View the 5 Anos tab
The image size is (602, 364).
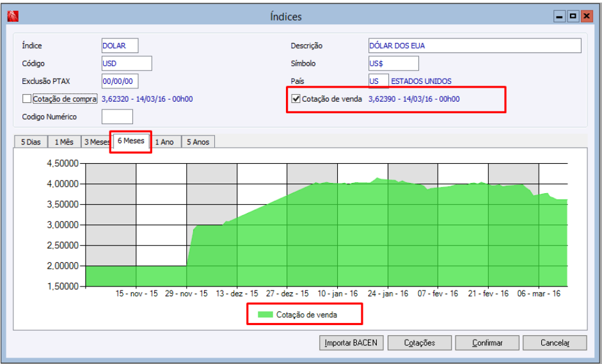click(x=198, y=142)
